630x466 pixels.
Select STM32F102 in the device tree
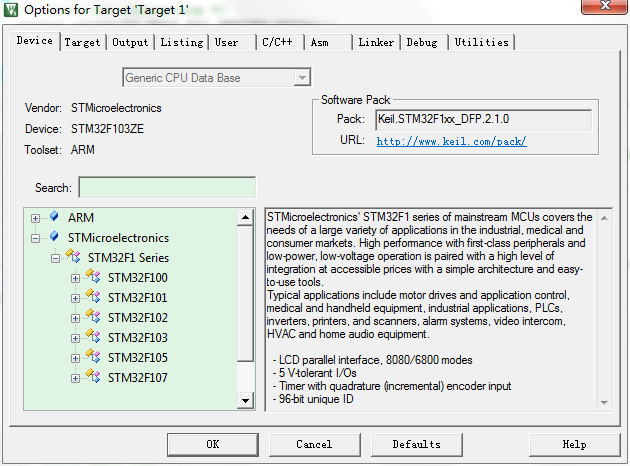point(138,318)
